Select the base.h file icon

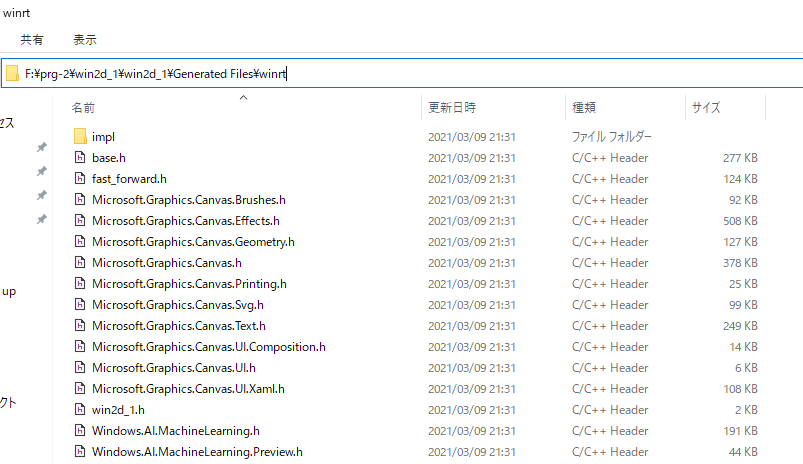click(80, 158)
